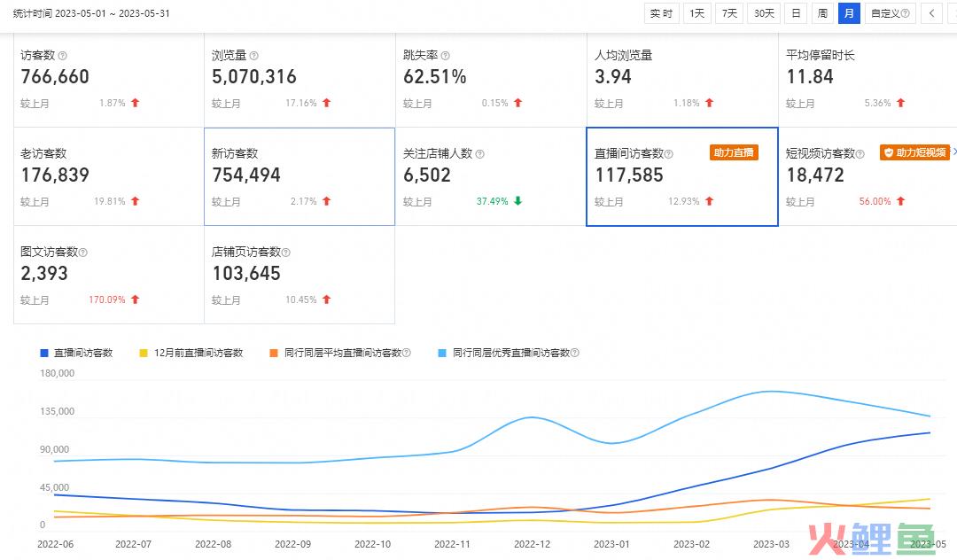This screenshot has width=957, height=560.
Task: Click the 助力直播 boost button
Action: [x=733, y=152]
